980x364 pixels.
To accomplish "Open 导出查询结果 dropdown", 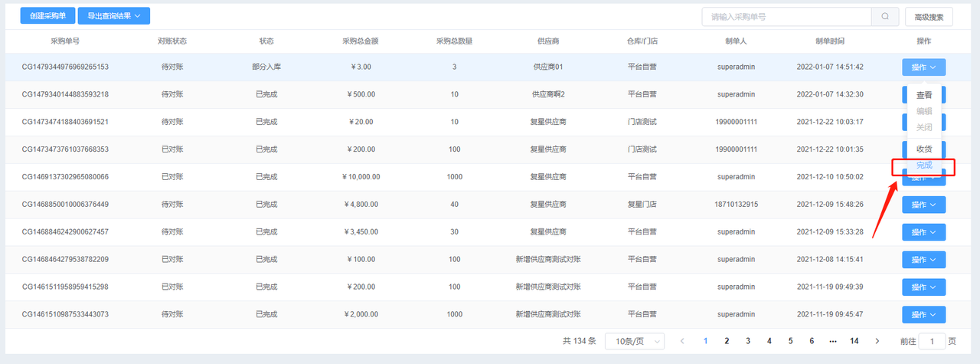I will (113, 16).
